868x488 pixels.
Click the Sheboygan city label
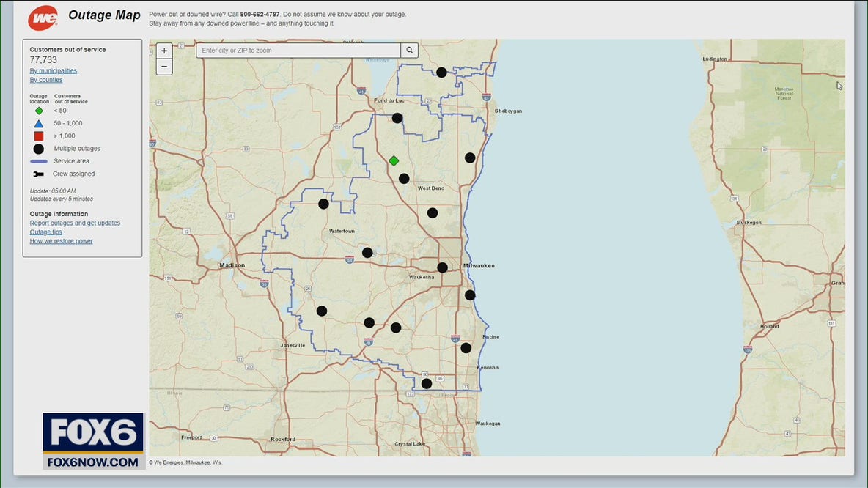[x=508, y=111]
